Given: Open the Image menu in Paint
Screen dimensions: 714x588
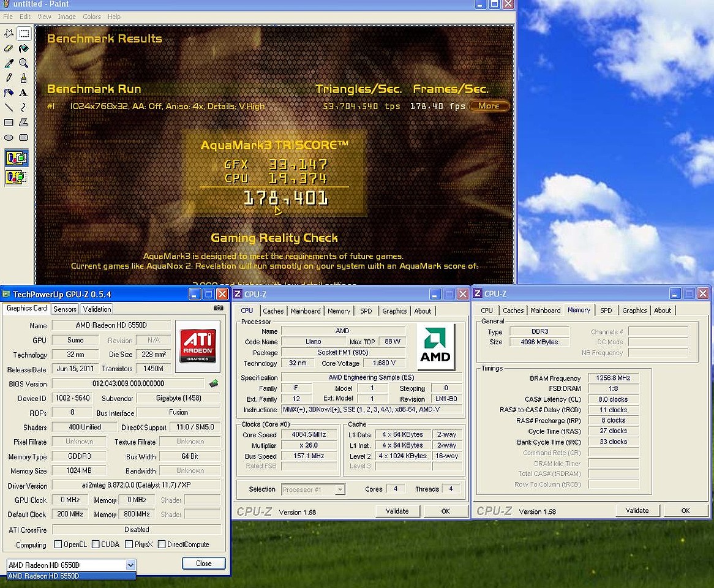Looking at the screenshot, I should click(67, 17).
